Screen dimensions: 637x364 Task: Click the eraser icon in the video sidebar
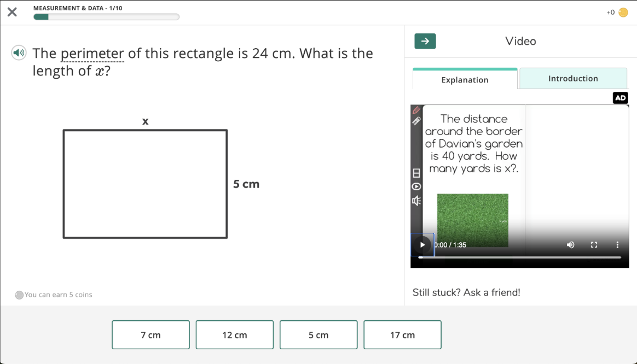416,121
